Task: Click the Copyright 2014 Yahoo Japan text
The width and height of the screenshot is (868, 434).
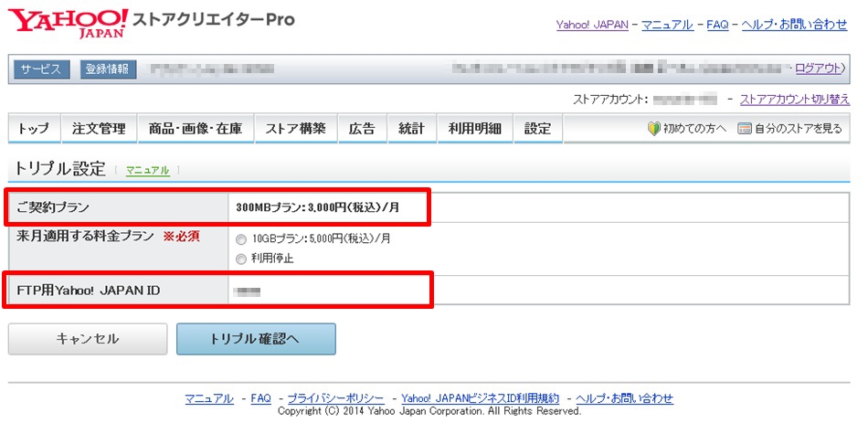Action: (429, 412)
